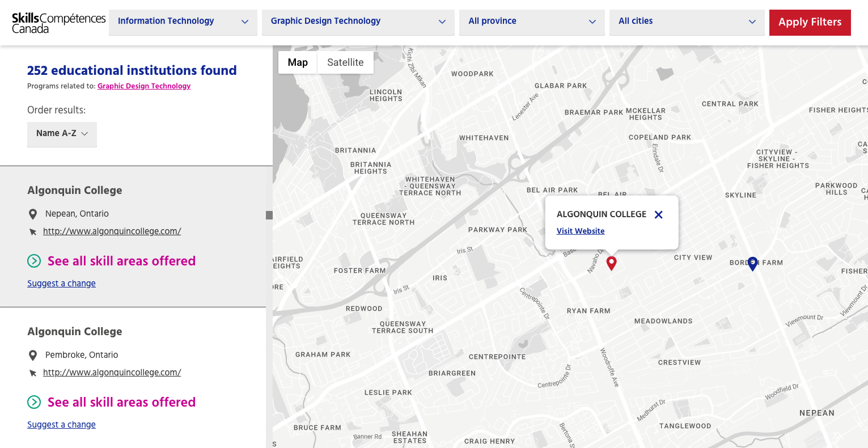Click the CITY VIEW label on the map
Screen dimensions: 868x448
click(x=693, y=257)
